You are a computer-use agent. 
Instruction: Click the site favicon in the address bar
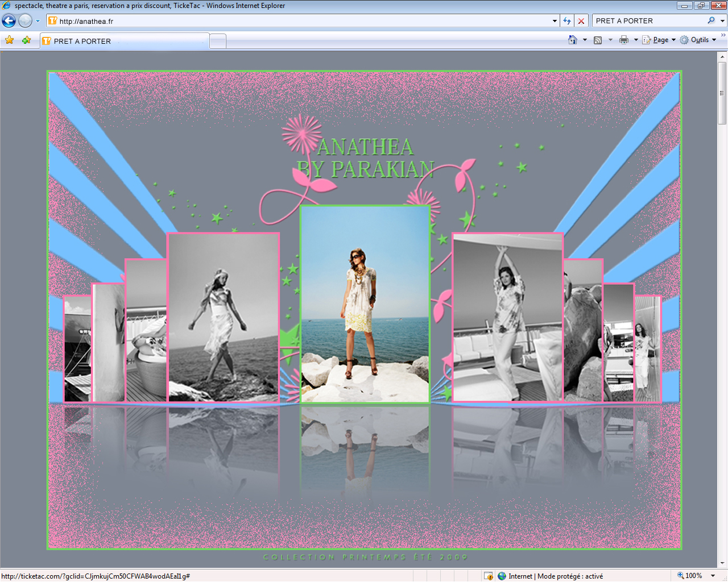coord(53,21)
